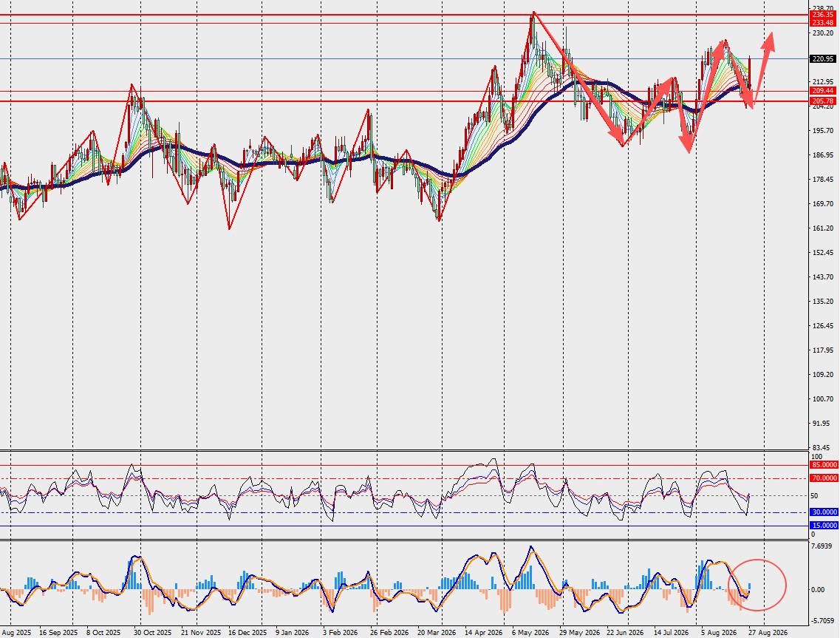The height and width of the screenshot is (638, 840).
Task: Select the 236.35 red resistance price tag
Action: pyautogui.click(x=823, y=15)
